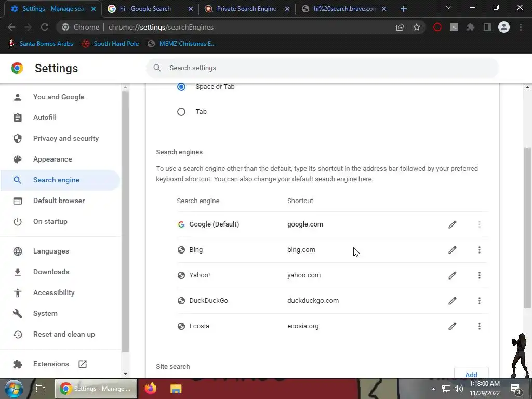Open Default browser settings
This screenshot has width=532, height=399.
(x=60, y=201)
